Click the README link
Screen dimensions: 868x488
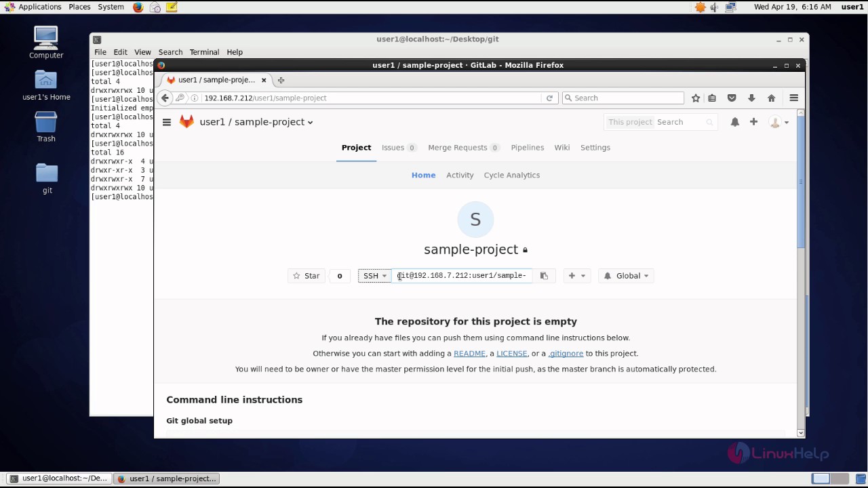[x=469, y=353]
